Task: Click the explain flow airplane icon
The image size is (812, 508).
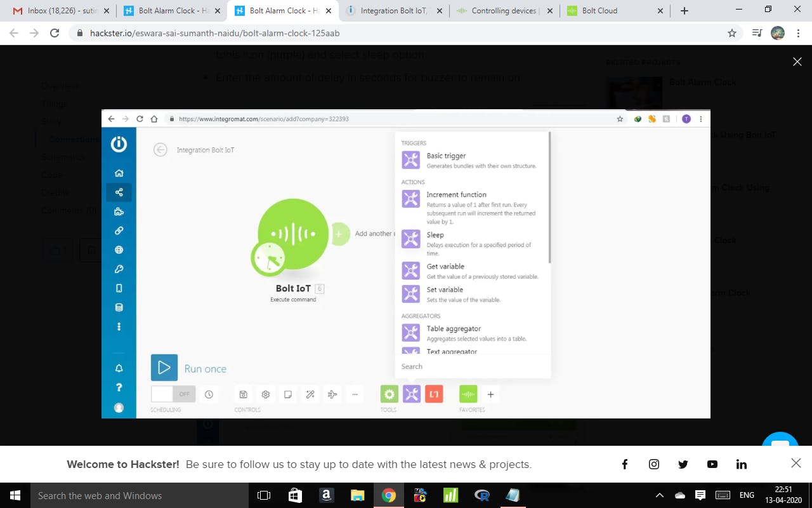Action: (332, 394)
